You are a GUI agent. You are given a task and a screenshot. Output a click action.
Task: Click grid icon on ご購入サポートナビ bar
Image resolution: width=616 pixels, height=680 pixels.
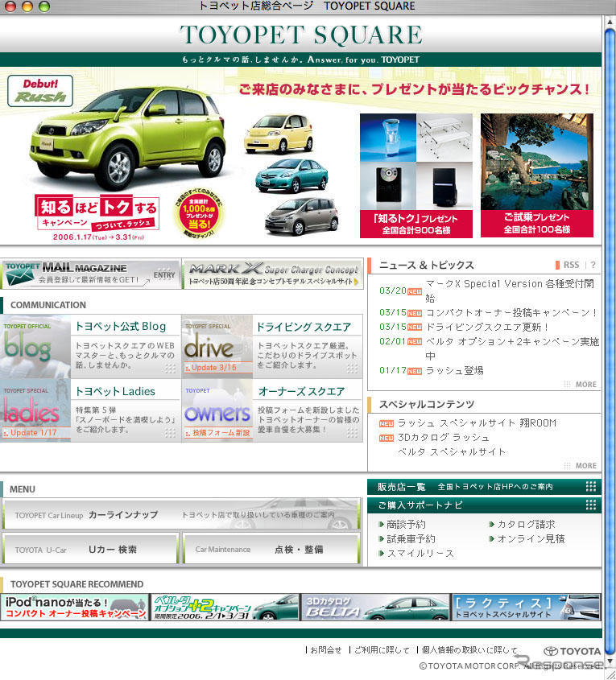[591, 505]
